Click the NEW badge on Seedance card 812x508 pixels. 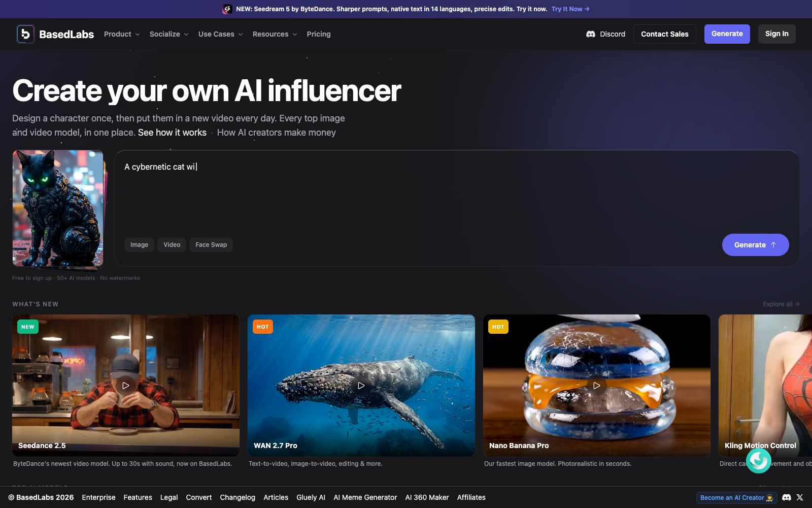[28, 327]
